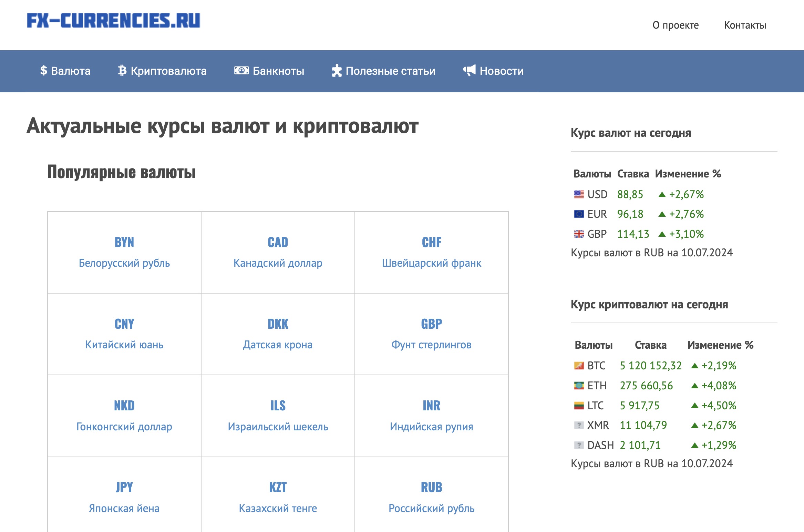
Task: Select the JPY currency code
Action: pyautogui.click(x=124, y=488)
